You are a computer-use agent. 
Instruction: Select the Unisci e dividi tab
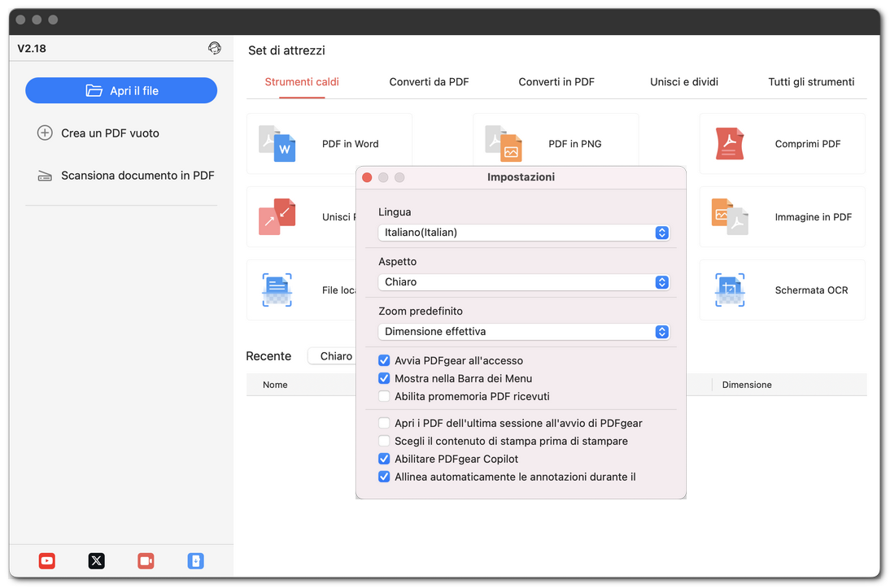coord(683,81)
